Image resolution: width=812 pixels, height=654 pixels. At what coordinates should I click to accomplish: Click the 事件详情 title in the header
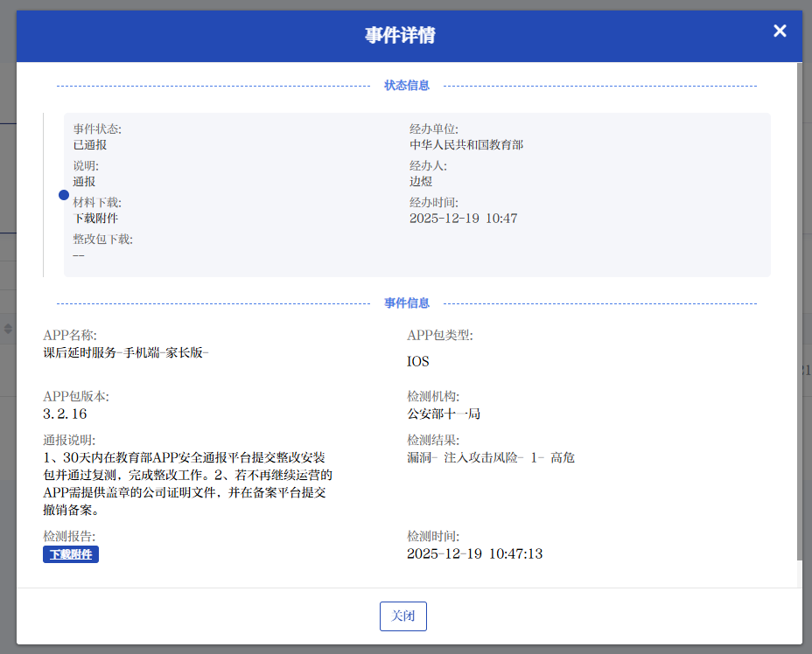pos(400,36)
